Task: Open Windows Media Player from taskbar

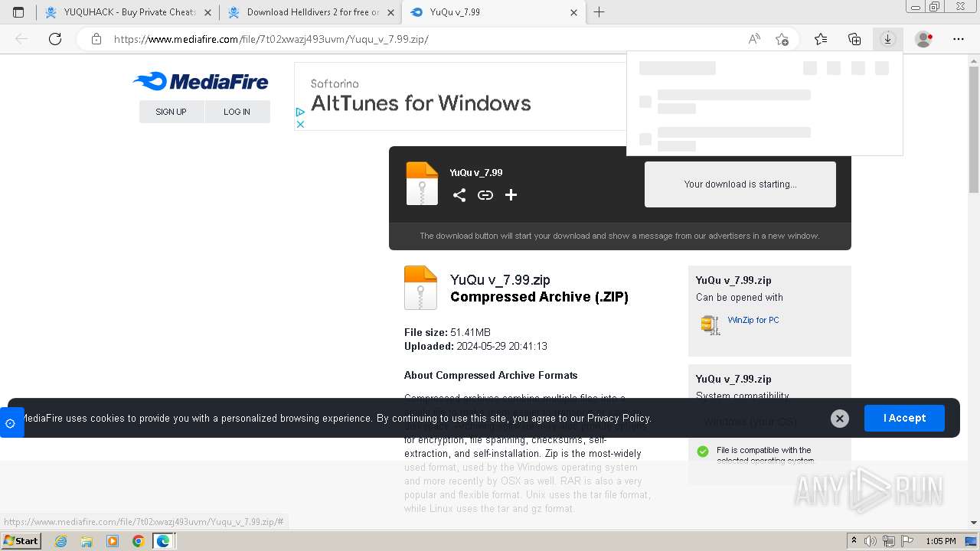Action: (x=113, y=541)
